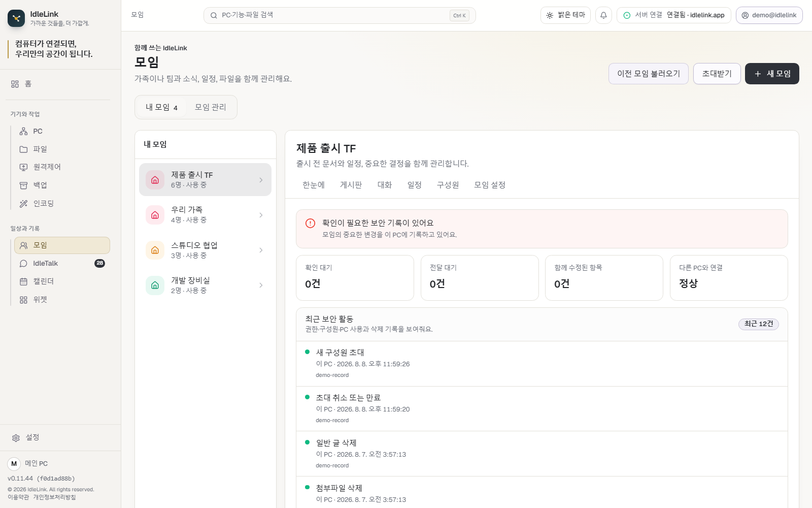Image resolution: width=812 pixels, height=508 pixels.
Task: Click the 스튜디오 협업 home icon
Action: 155,250
